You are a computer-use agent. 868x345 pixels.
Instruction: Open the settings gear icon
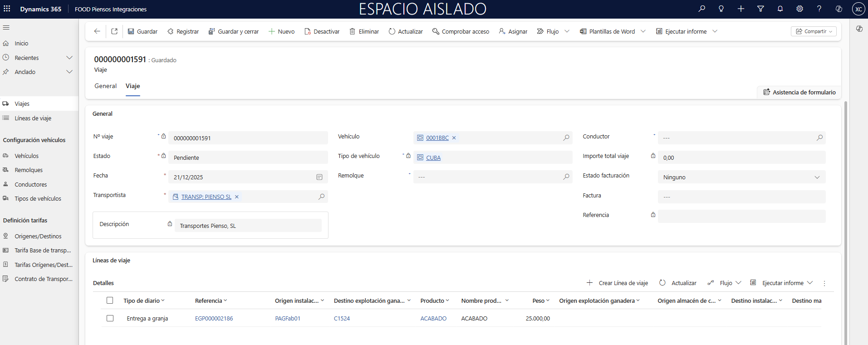(x=799, y=9)
